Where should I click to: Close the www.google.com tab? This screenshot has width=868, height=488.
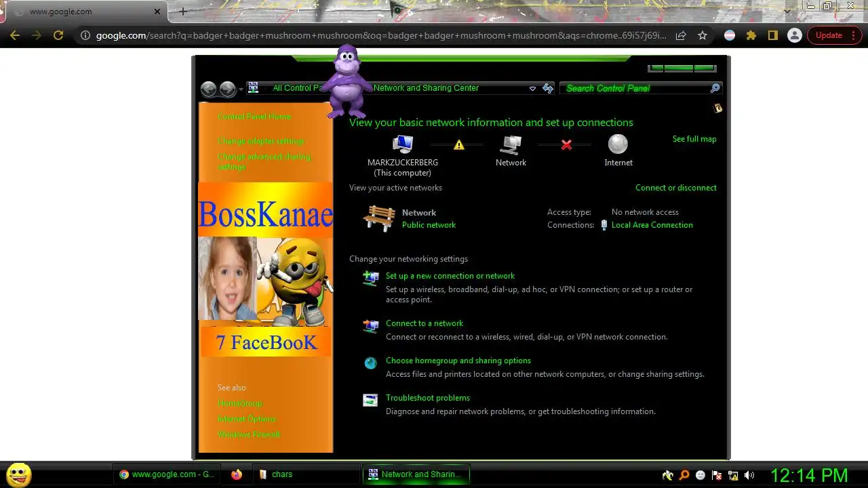click(157, 12)
